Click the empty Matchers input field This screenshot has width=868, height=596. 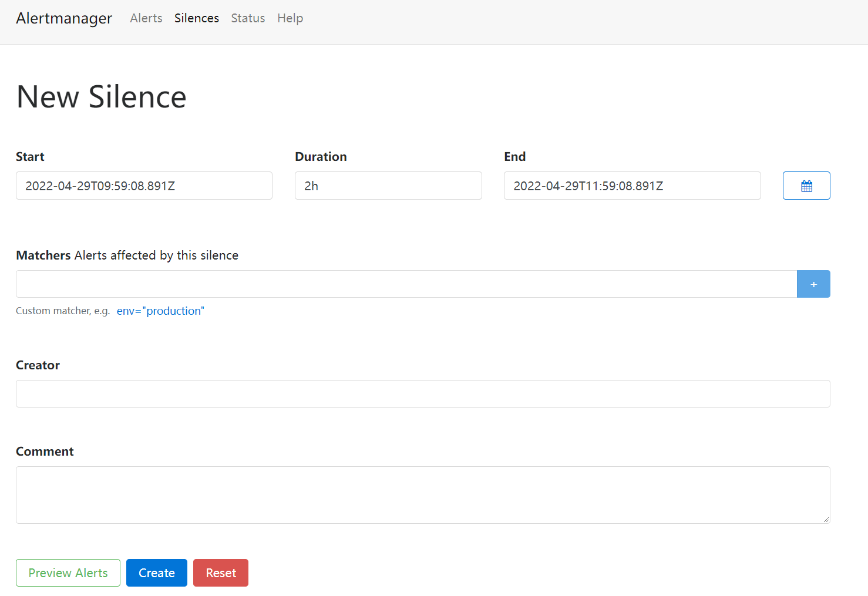405,284
